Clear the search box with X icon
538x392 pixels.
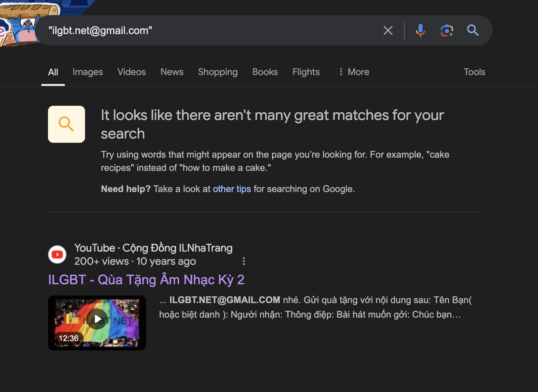click(388, 30)
